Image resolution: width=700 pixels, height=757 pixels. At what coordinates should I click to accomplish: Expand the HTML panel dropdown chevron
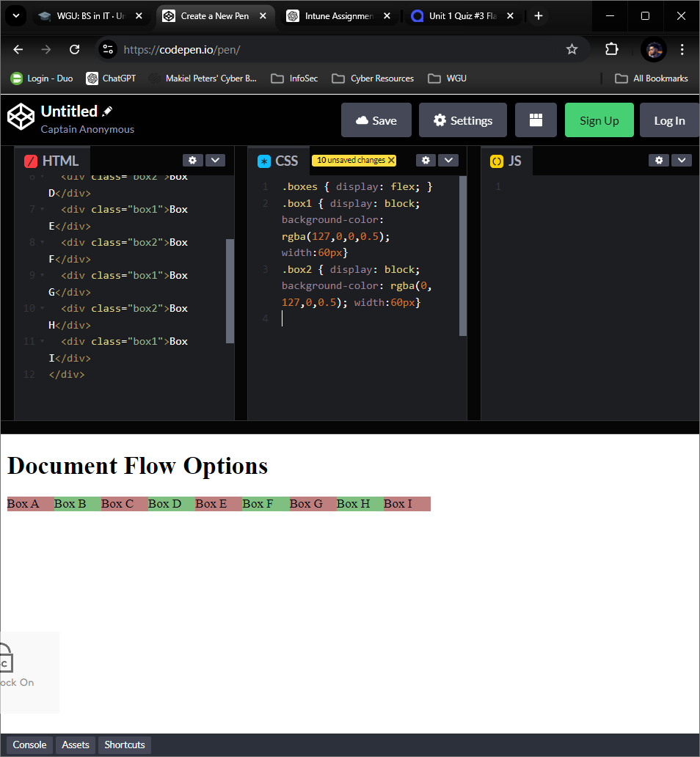click(215, 160)
